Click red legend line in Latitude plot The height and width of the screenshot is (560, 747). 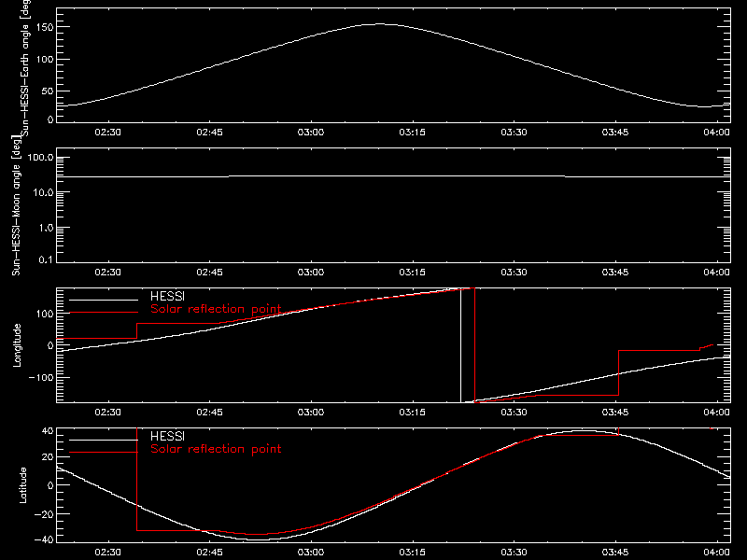point(104,453)
